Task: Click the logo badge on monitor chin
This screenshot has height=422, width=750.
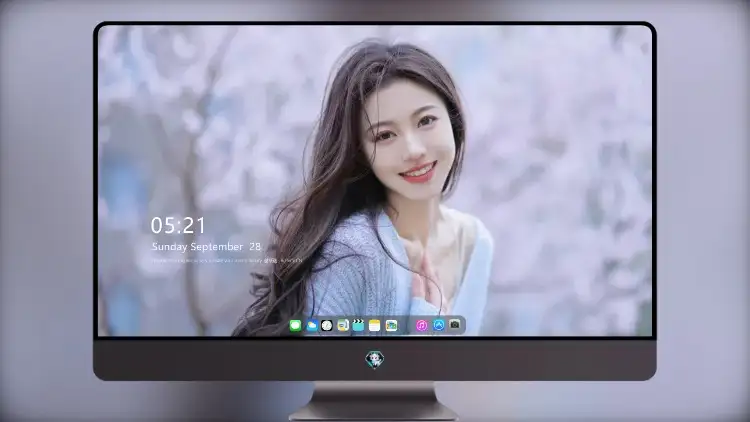Action: (x=375, y=359)
